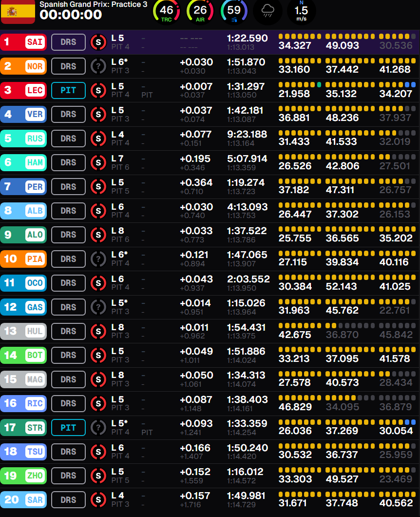
Task: Select the NOR driver tag
Action: point(23,66)
